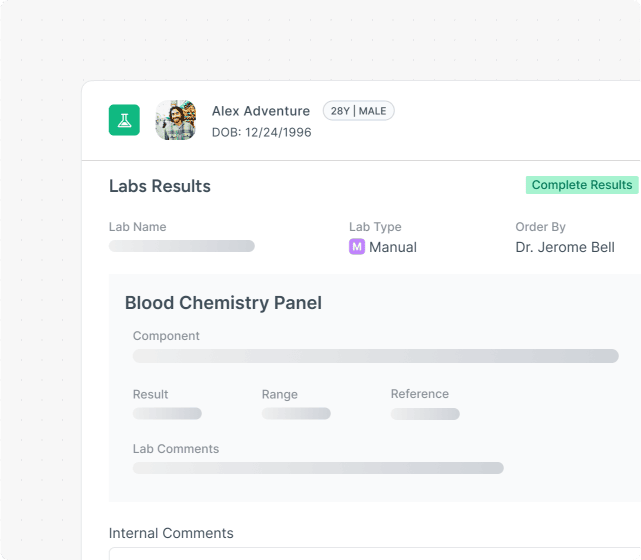Screen dimensions: 641x560
Task: Click the Lab Type label
Action: pyautogui.click(x=375, y=227)
